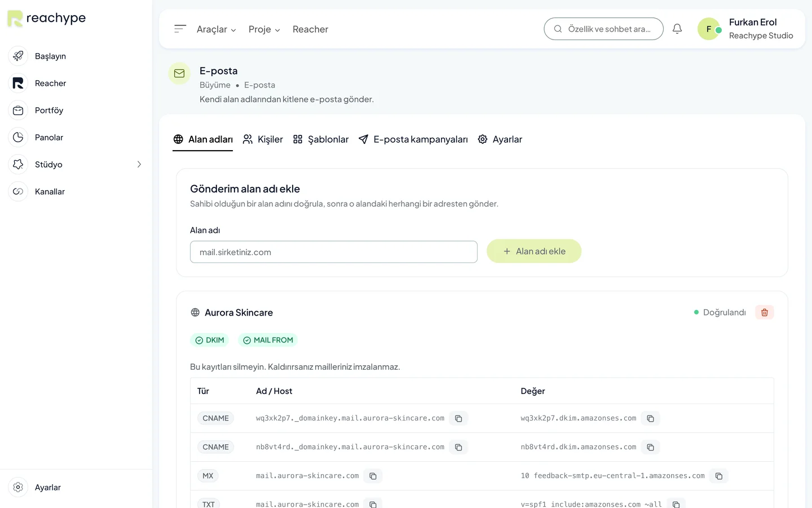Copy host wq3xk2p7._domainkey.mail.aurora-skincare.com

[x=458, y=418]
